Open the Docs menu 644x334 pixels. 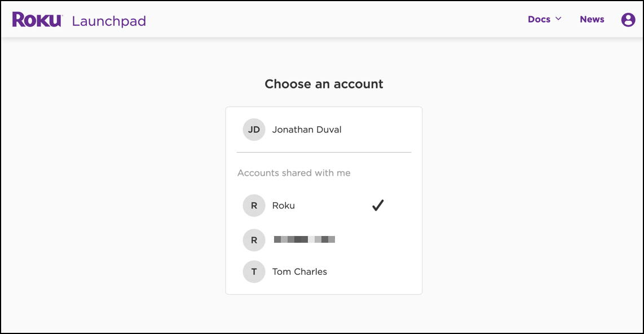point(539,19)
